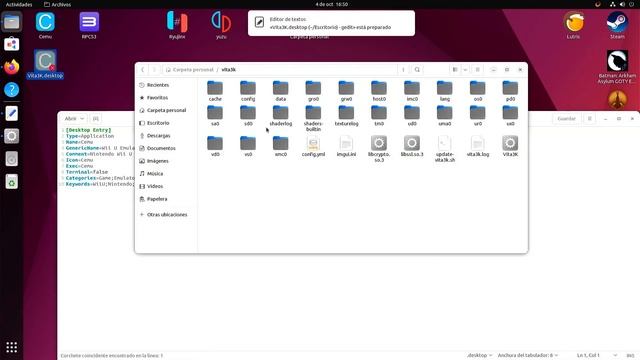The image size is (640, 360).
Task: Open RPCS3 desktop shortcut
Action: click(89, 25)
